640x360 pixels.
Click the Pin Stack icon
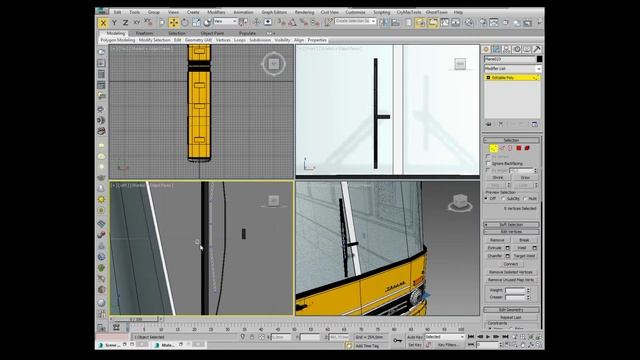489,124
